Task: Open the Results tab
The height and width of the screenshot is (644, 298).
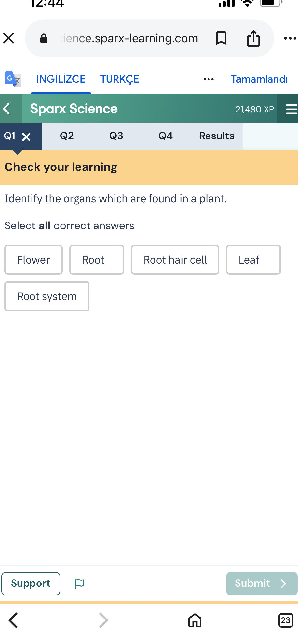Action: pyautogui.click(x=216, y=136)
